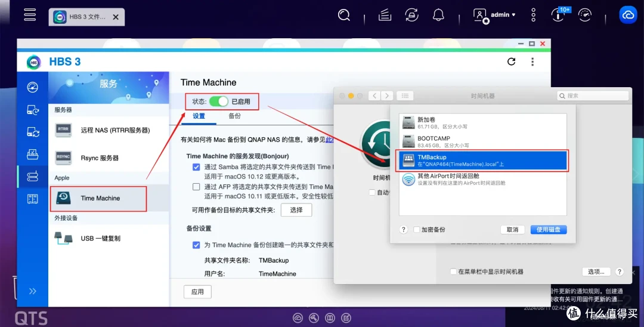This screenshot has height=327, width=644.
Task: Click shared folder name TMBackup value
Action: point(274,260)
